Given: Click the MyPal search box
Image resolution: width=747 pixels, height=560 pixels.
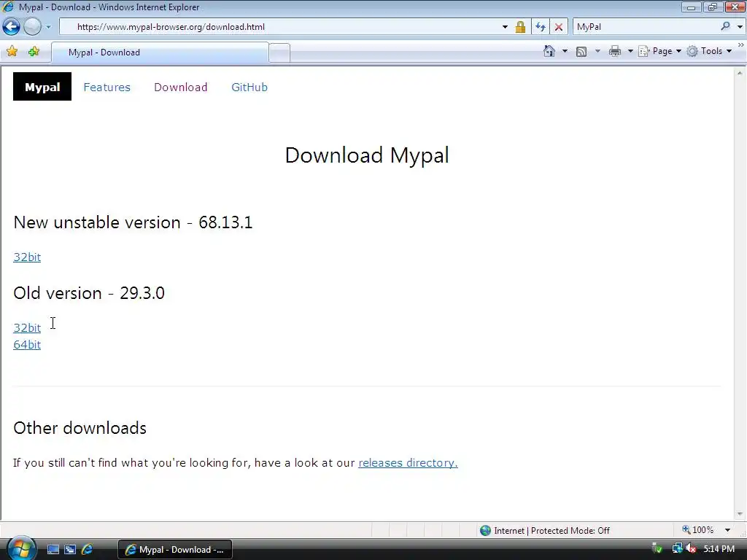Looking at the screenshot, I should [646, 27].
